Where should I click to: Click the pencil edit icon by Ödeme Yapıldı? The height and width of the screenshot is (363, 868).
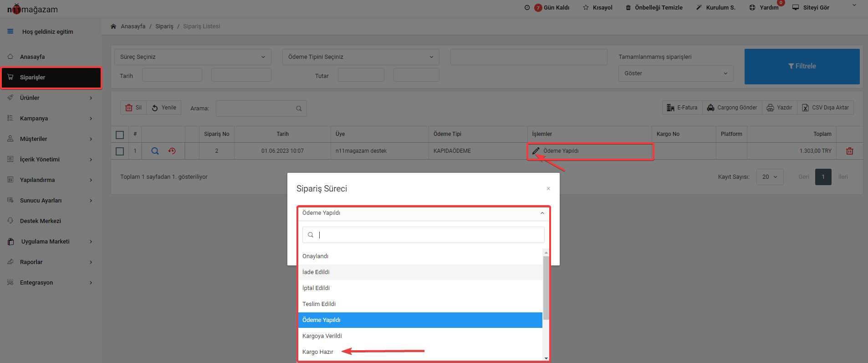point(536,151)
